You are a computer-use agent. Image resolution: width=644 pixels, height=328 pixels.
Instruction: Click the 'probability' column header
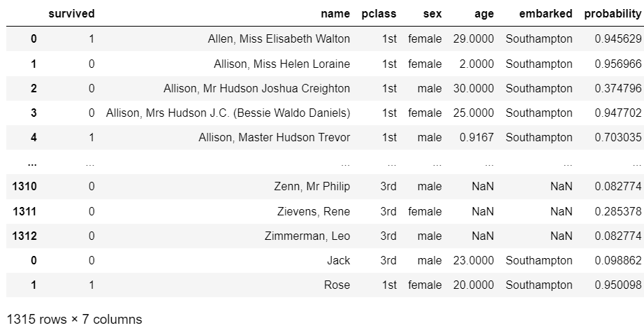tap(613, 13)
